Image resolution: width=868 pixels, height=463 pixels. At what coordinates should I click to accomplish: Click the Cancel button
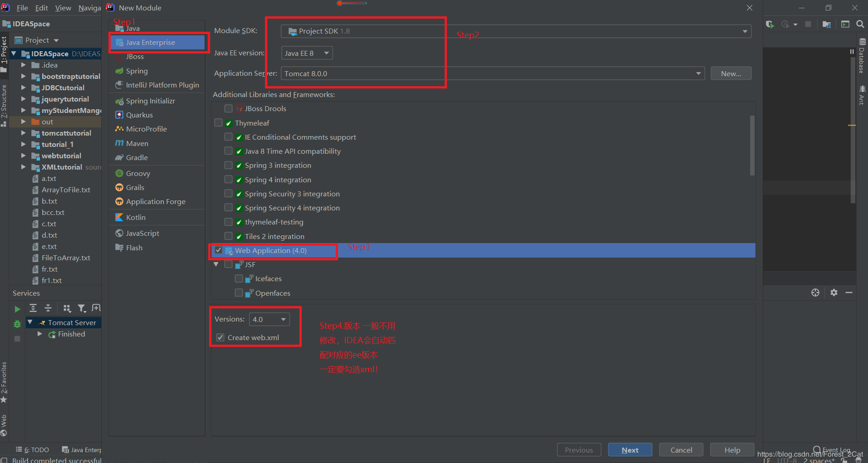(681, 450)
